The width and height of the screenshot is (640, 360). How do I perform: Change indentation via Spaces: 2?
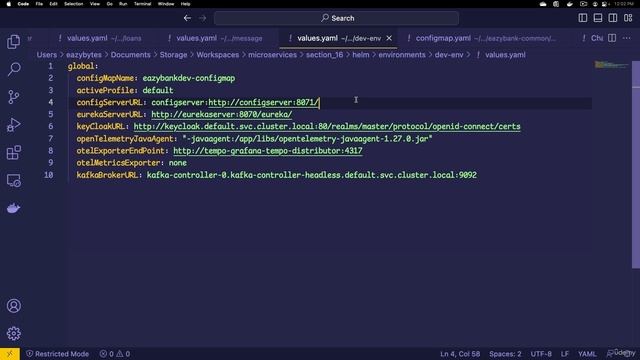click(505, 354)
